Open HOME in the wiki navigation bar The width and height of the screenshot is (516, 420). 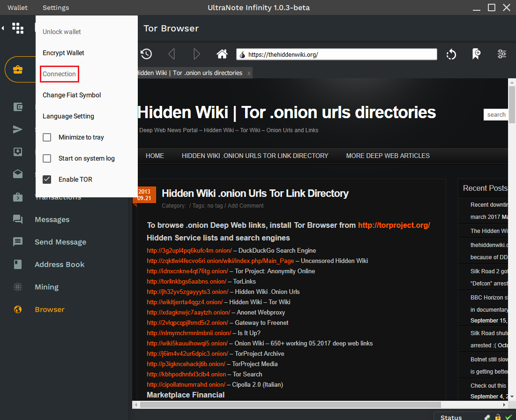pyautogui.click(x=155, y=156)
